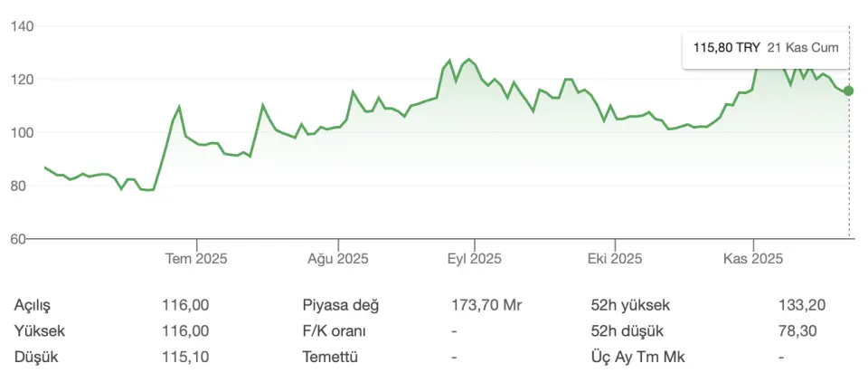Select the Kas 2025 axis label
Screen dimensions: 868x392
click(752, 258)
